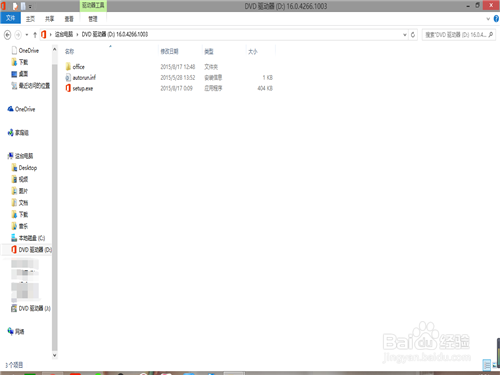500x375 pixels.
Task: Switch to the 查看 ribbon tab
Action: (69, 19)
